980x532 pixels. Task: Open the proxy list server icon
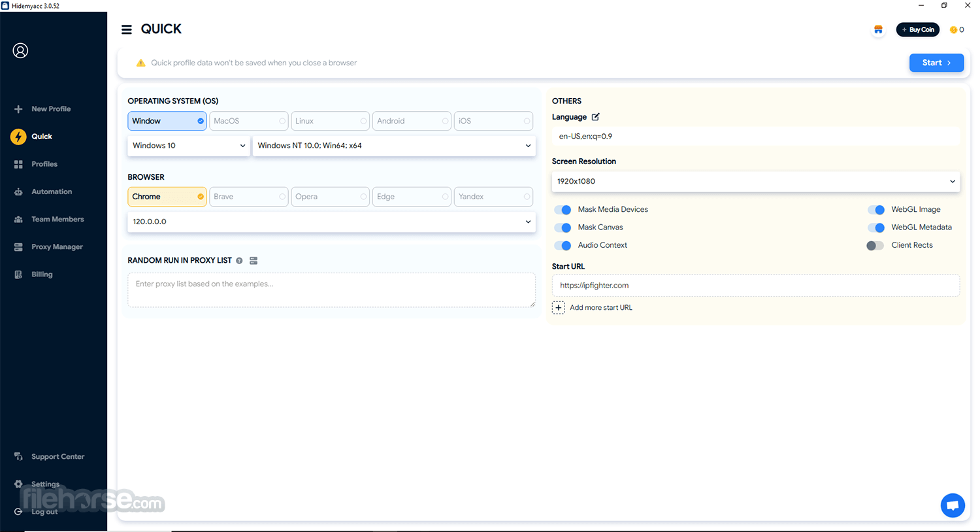[x=253, y=261]
